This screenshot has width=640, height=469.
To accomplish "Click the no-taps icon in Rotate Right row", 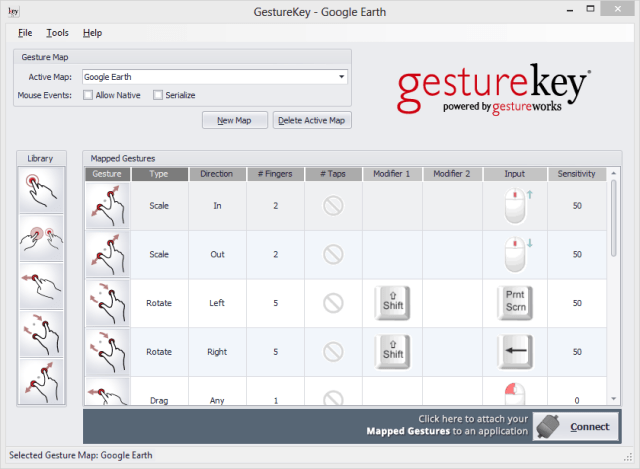I will point(333,351).
